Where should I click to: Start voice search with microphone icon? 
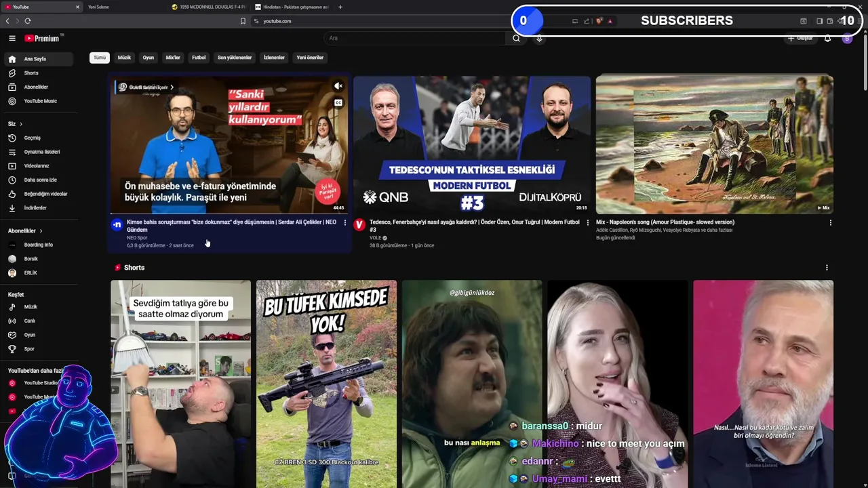click(x=539, y=39)
